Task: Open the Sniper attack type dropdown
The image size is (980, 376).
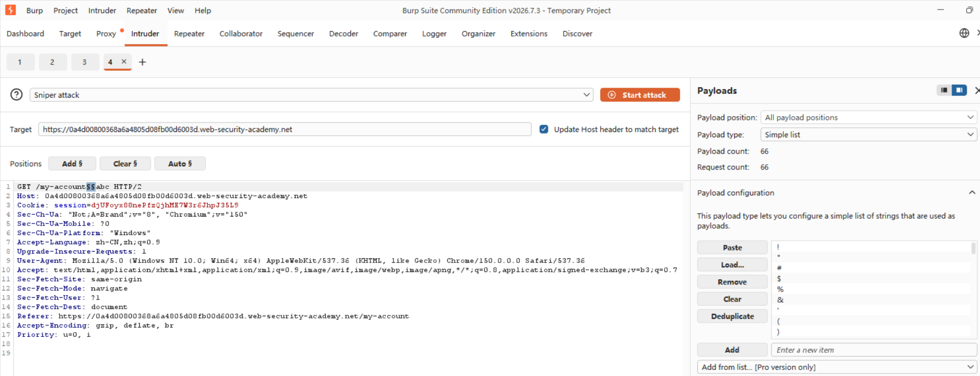Action: tap(311, 95)
